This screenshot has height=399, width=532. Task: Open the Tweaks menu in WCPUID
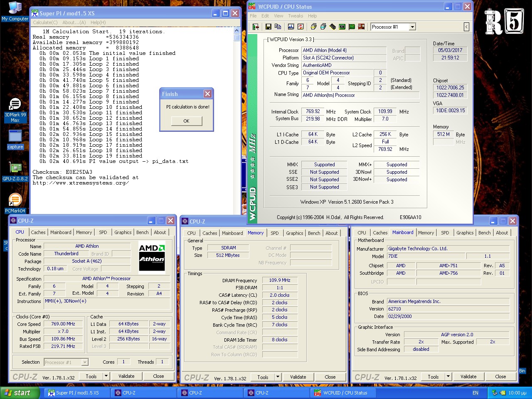[x=296, y=16]
